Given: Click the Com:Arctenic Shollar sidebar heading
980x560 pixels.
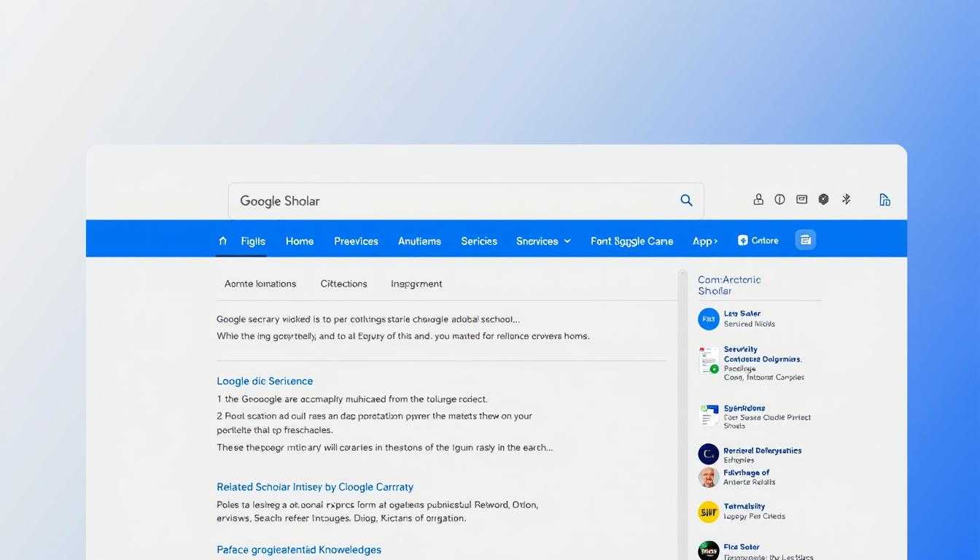Looking at the screenshot, I should [729, 285].
